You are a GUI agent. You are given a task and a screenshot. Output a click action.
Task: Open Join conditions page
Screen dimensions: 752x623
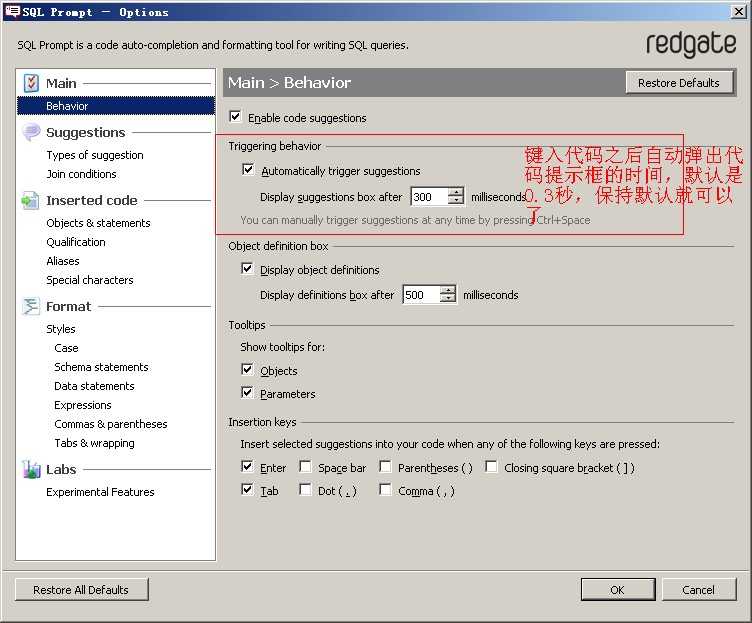[81, 174]
